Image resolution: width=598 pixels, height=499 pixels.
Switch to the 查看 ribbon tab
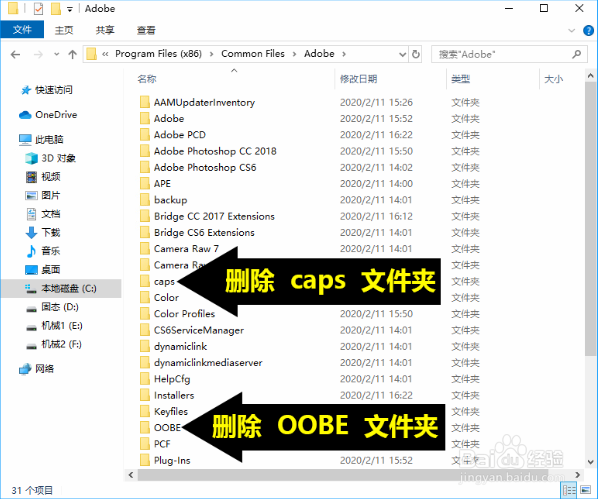click(146, 30)
